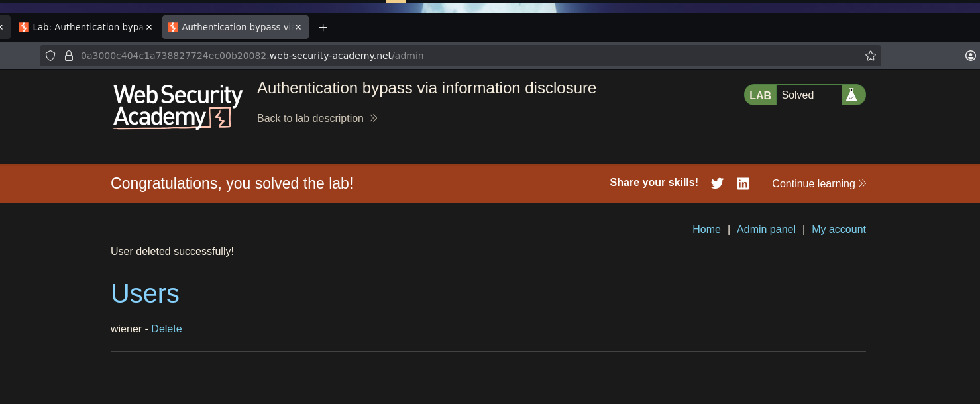Click 'User deleted successfully!' message

[172, 251]
